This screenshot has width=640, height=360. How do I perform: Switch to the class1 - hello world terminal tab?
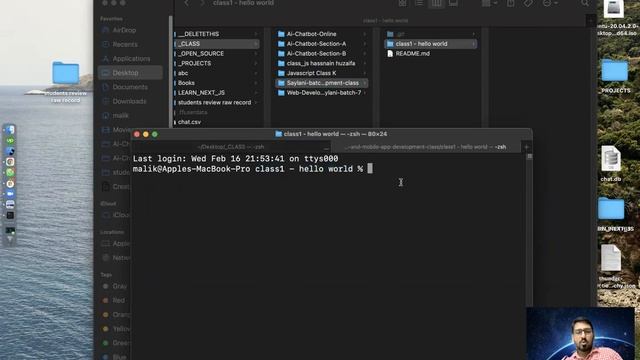point(426,147)
